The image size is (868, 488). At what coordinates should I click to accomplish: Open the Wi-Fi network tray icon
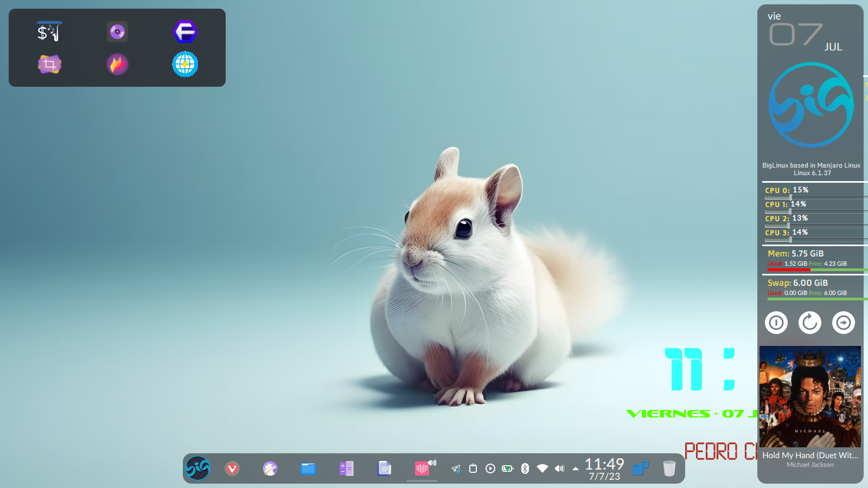(x=542, y=468)
